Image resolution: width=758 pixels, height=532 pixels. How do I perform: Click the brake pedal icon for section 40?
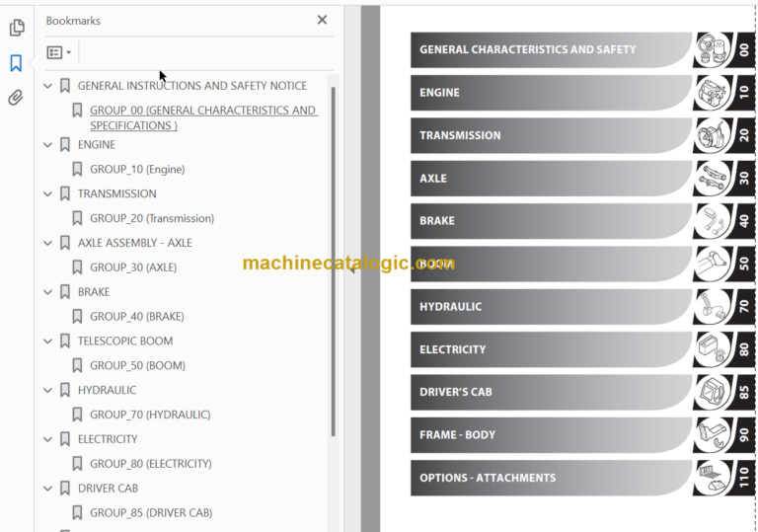[712, 221]
